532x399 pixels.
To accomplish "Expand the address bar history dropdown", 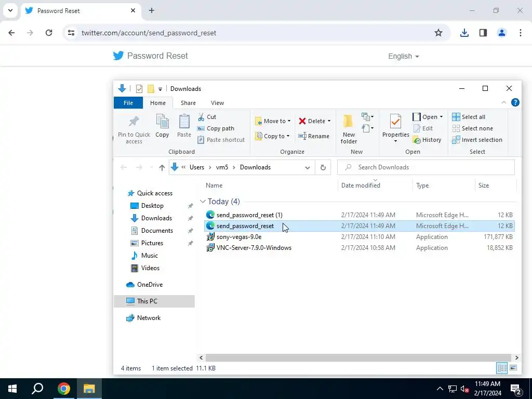I will coord(308,168).
